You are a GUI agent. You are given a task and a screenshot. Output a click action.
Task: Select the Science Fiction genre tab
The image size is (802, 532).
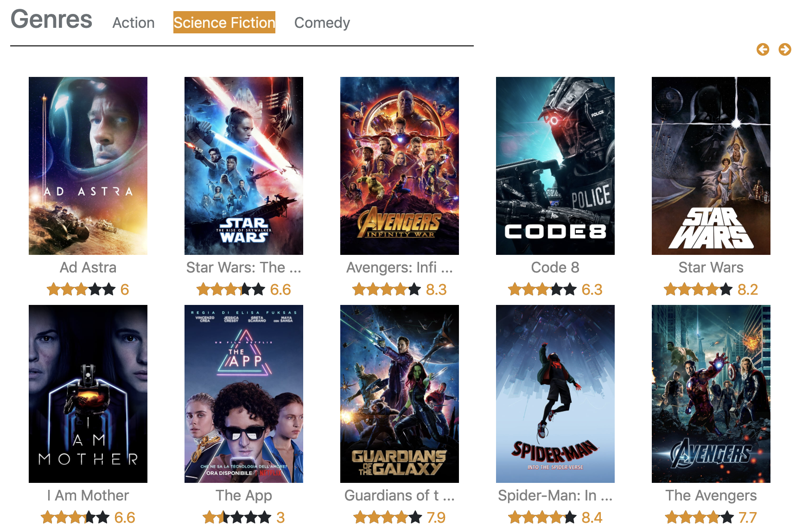[224, 22]
